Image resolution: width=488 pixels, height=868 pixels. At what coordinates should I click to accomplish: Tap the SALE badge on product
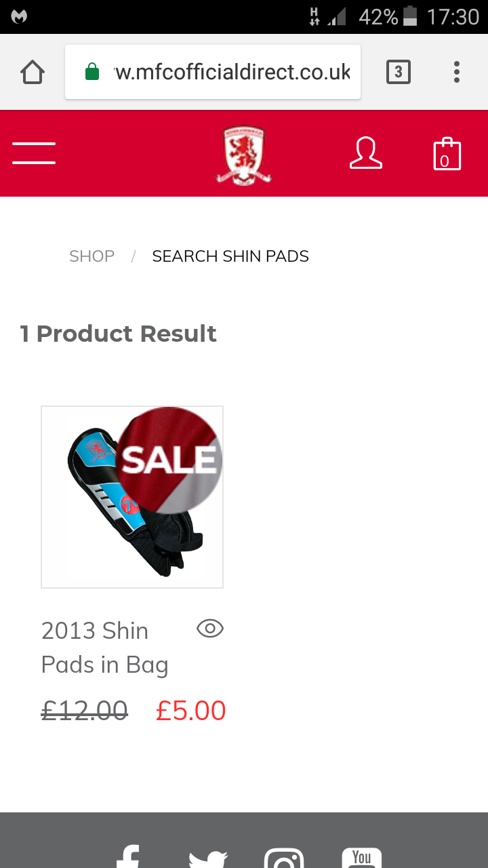pyautogui.click(x=169, y=460)
